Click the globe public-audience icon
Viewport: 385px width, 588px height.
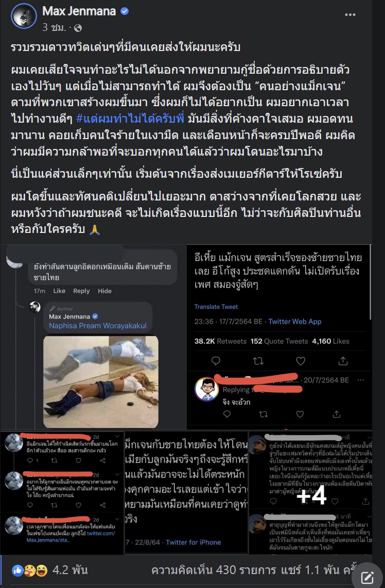[78, 28]
